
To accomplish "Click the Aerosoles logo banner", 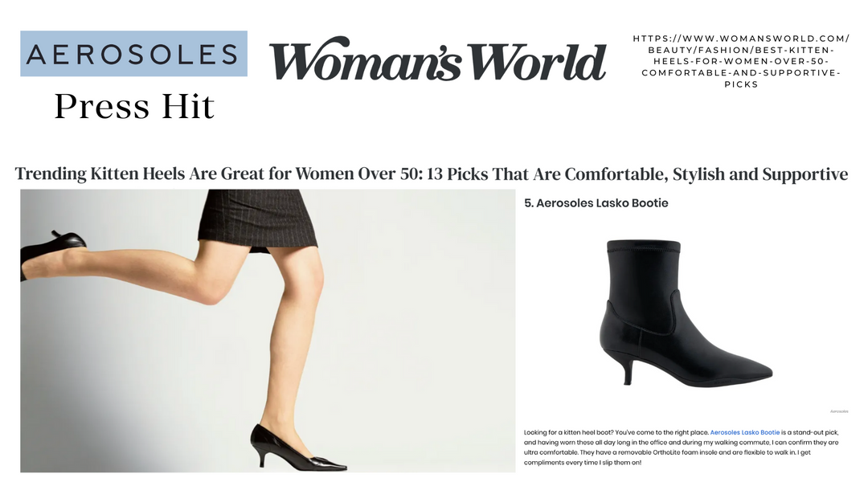I will coord(133,54).
